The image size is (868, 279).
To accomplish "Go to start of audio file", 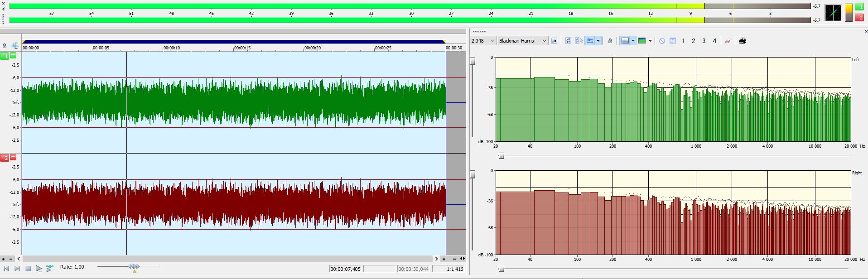I will [x=6, y=269].
